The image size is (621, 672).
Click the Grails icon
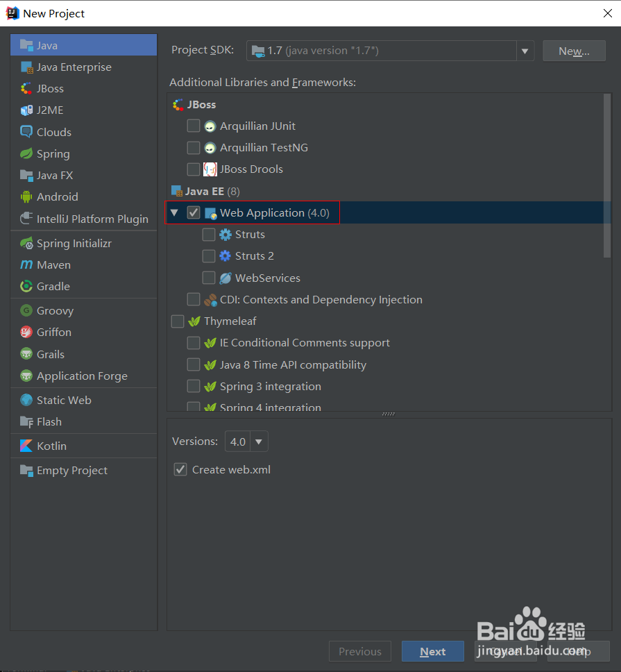tap(26, 354)
